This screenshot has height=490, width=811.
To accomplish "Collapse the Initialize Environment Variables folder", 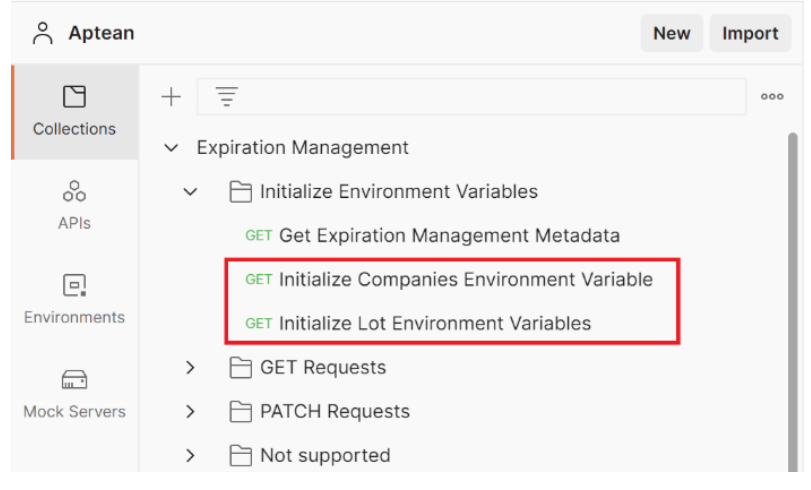I will click(191, 191).
